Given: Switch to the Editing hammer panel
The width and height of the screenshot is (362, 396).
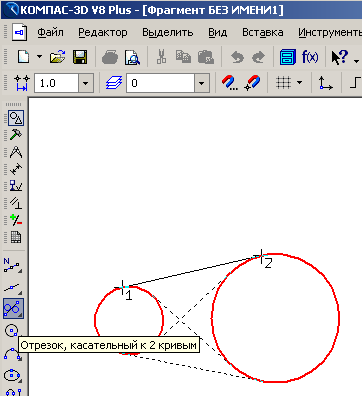Looking at the screenshot, I should [x=16, y=135].
